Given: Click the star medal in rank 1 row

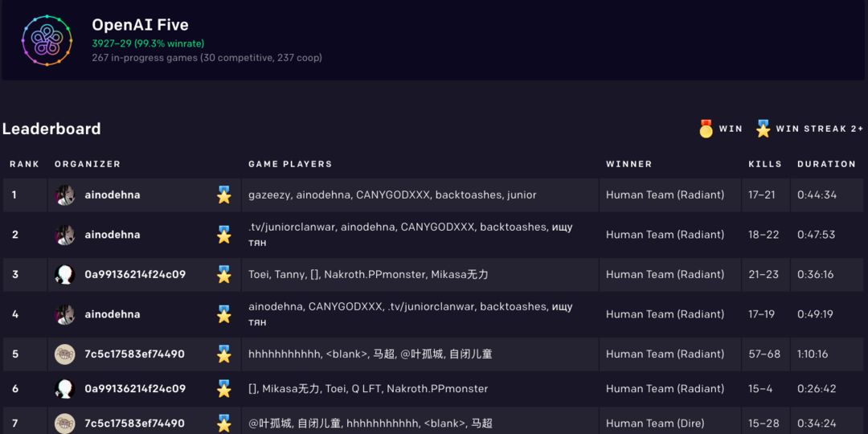Looking at the screenshot, I should 223,194.
